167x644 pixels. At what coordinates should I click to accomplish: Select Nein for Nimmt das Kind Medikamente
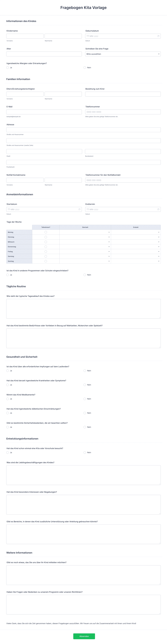click(84, 399)
